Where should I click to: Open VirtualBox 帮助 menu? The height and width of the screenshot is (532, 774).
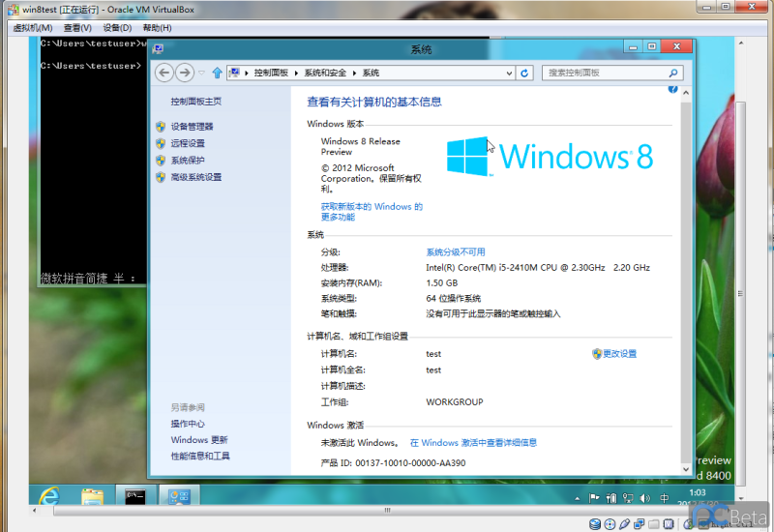pyautogui.click(x=157, y=28)
